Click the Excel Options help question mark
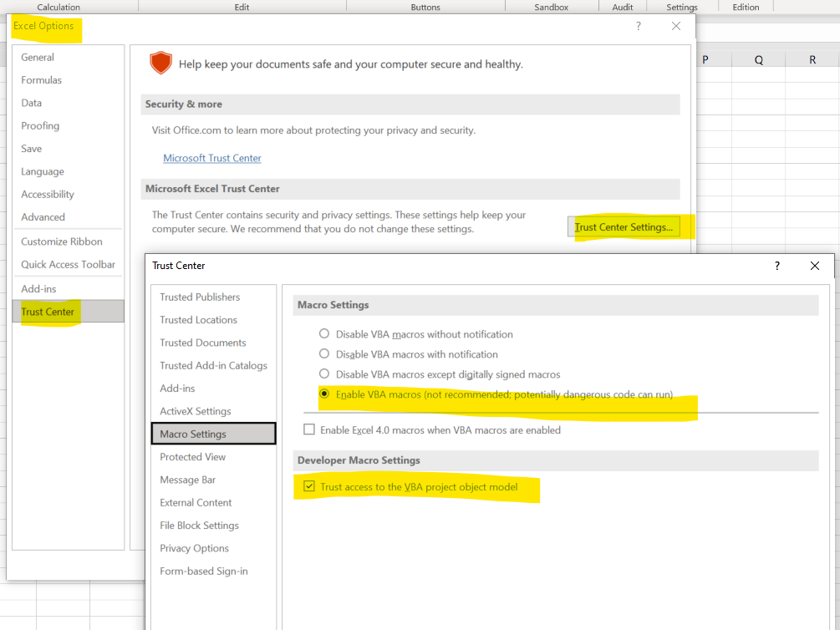Screen dimensions: 840x630 click(639, 26)
